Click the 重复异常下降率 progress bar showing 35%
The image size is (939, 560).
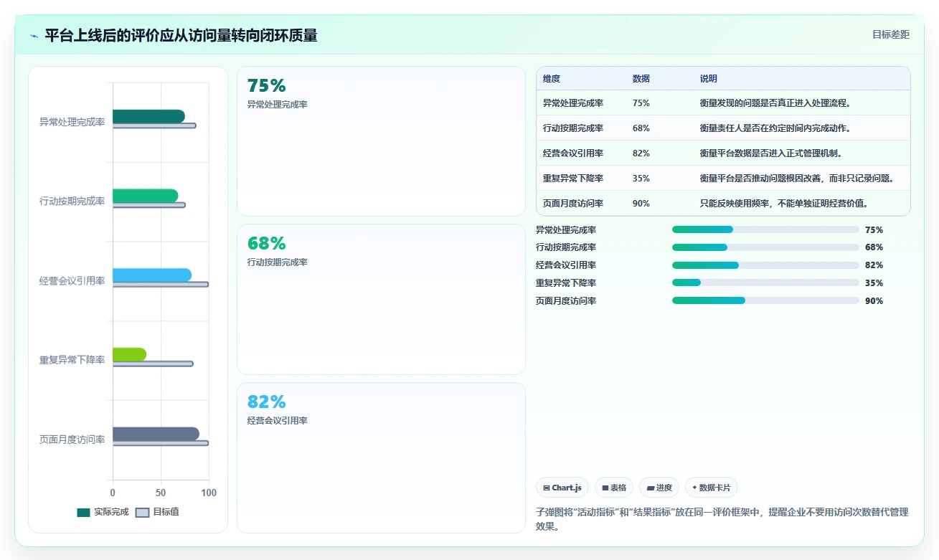point(765,283)
